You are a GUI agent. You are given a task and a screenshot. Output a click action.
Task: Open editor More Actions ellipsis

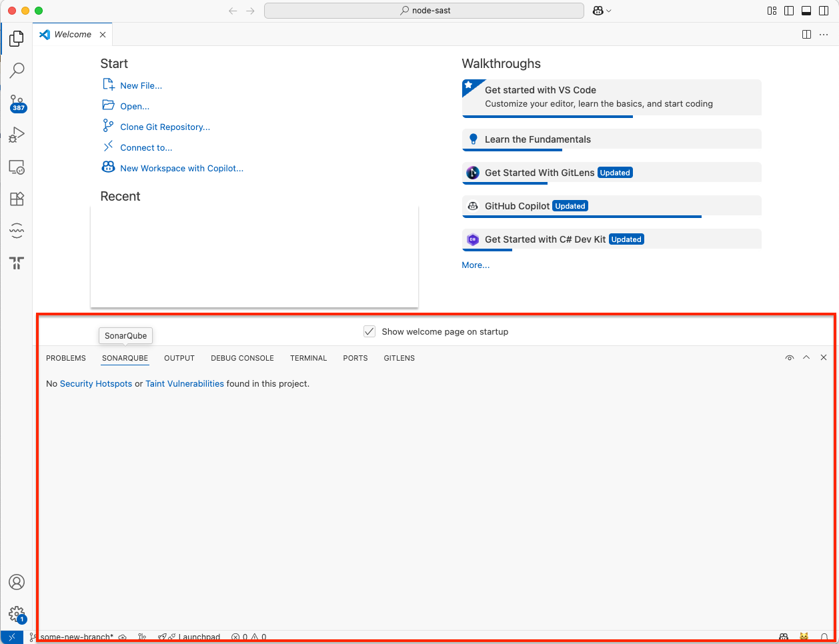click(x=824, y=35)
